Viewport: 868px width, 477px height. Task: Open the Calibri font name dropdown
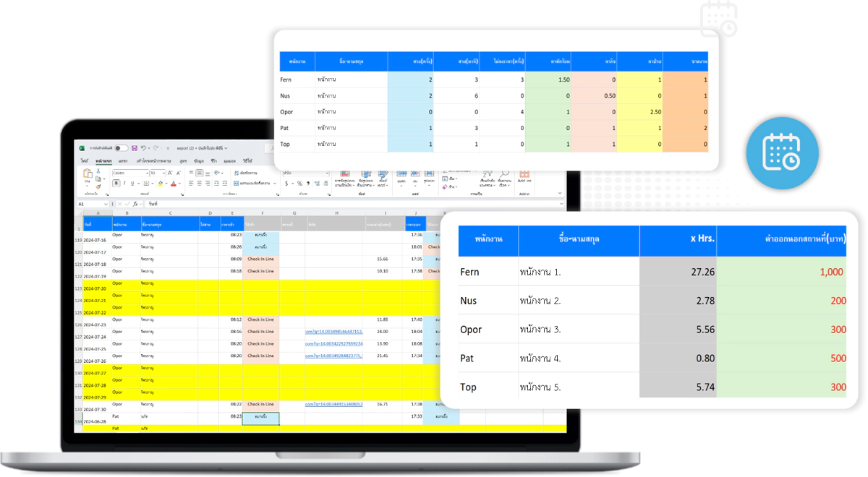pyautogui.click(x=148, y=173)
